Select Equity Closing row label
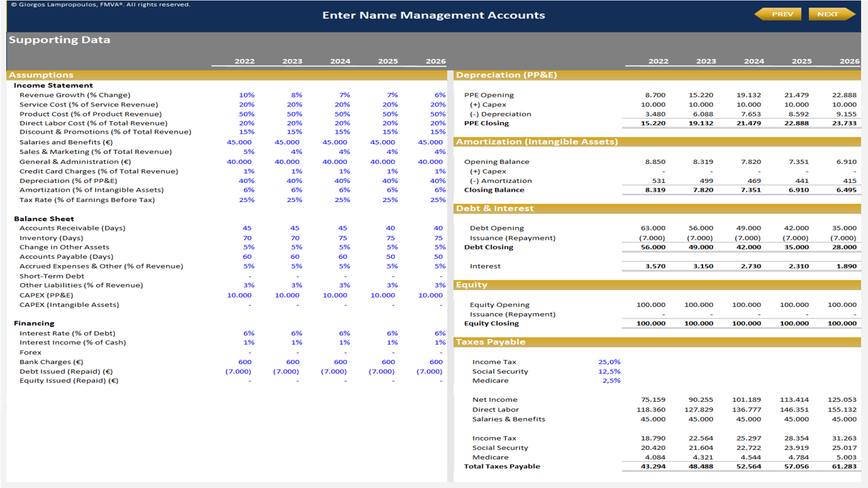868x488 pixels. click(x=492, y=323)
